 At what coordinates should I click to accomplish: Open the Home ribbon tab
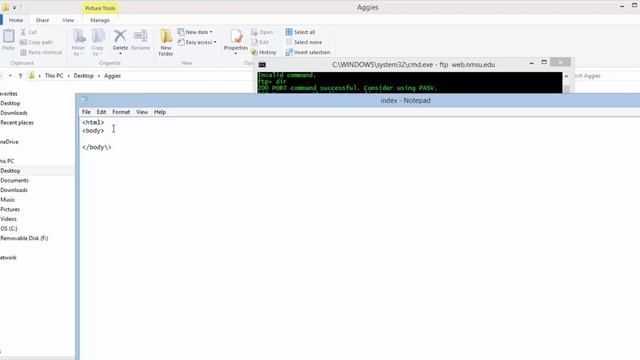16,20
